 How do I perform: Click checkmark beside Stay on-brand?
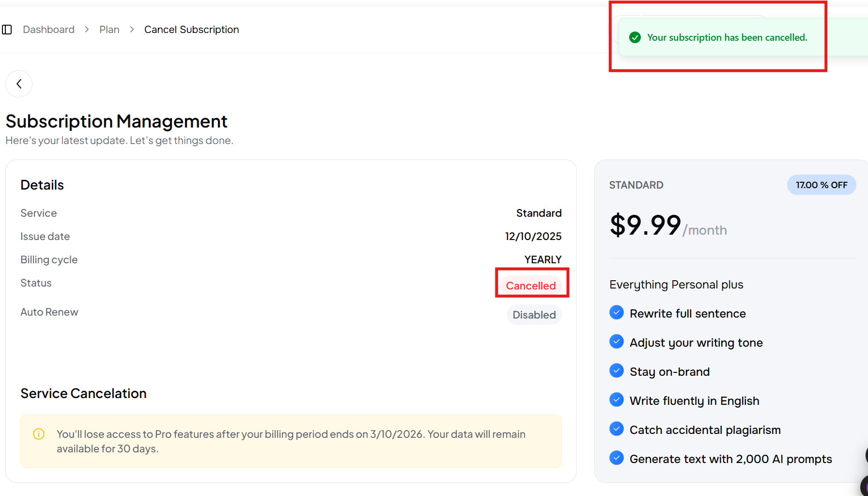tap(616, 371)
